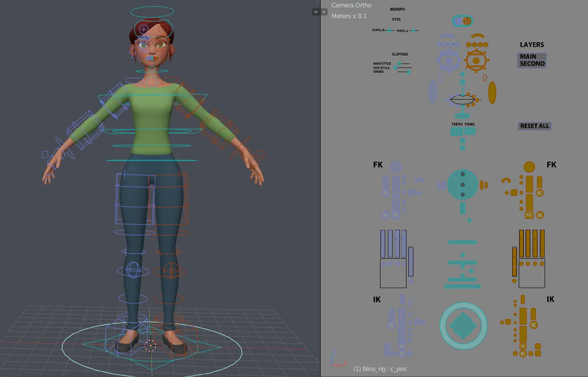Screen dimensions: 588x377
Task: Select the orange FK arm head circle
Action: [529, 167]
